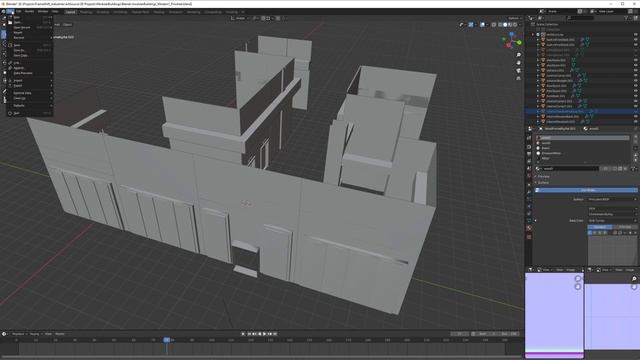Open the Import submenu in File menu
This screenshot has width=640, height=360.
pos(30,80)
